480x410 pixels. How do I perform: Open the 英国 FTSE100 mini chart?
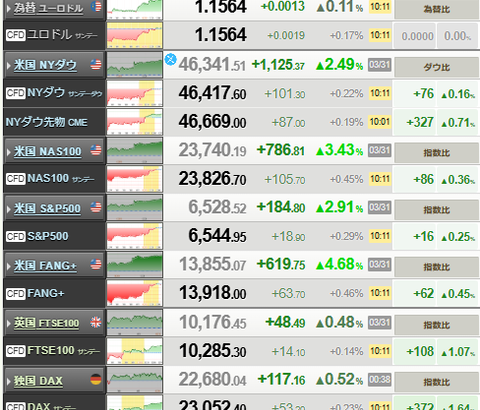[135, 322]
